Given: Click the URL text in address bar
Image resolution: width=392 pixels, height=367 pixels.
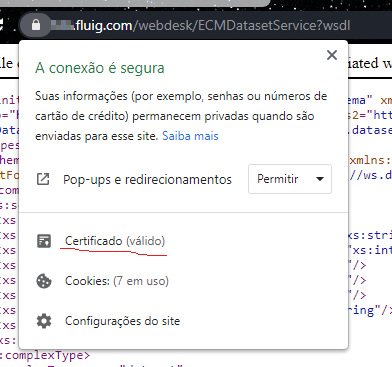Looking at the screenshot, I should 200,25.
